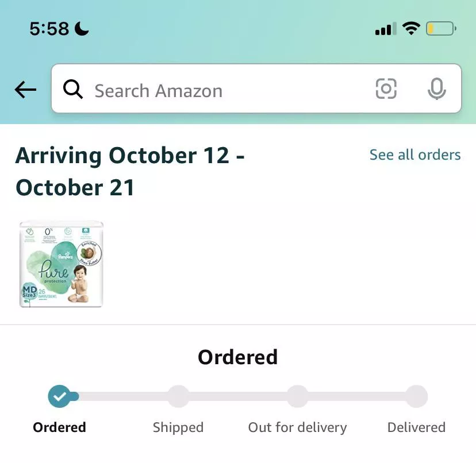Open camera lens scan icon
Screen dimensions: 476x463
[386, 88]
